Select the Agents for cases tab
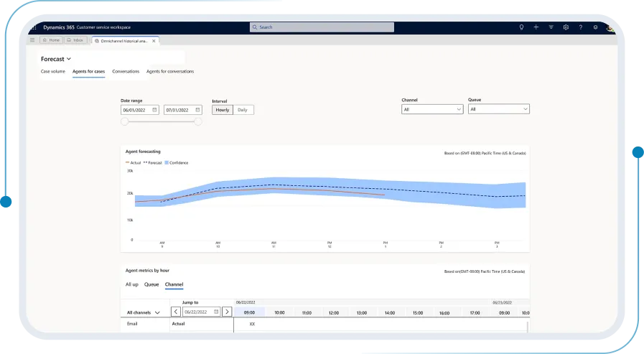This screenshot has width=644, height=354. (x=89, y=72)
